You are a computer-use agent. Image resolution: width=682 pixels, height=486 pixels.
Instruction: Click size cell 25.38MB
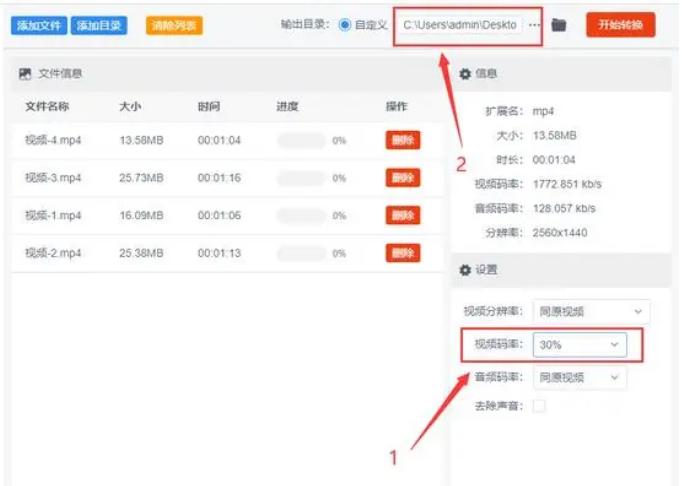coord(141,253)
